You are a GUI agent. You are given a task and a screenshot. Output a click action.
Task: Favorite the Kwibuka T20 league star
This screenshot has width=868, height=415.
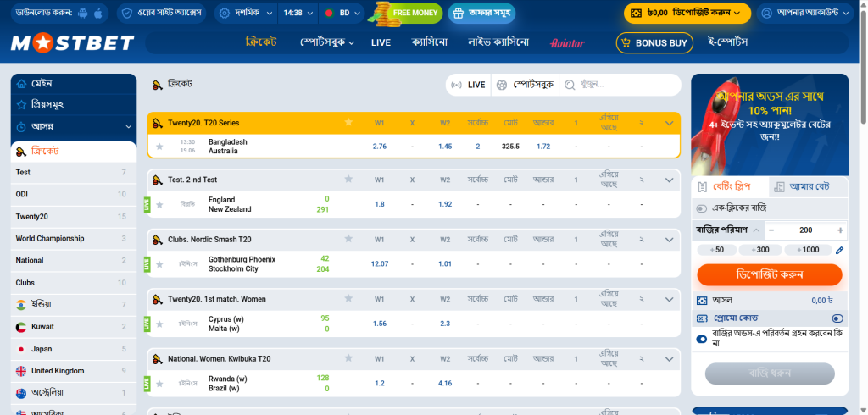[x=348, y=358]
